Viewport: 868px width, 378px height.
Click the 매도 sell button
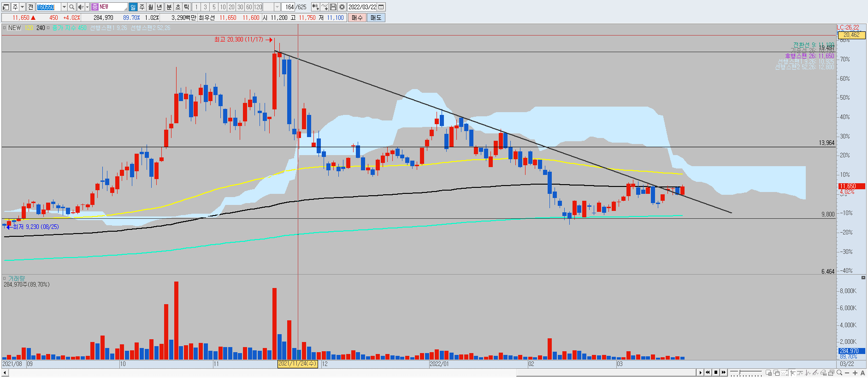click(376, 18)
